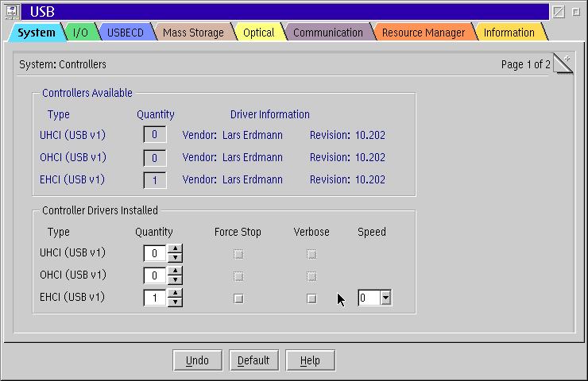Open the Optical tab

(x=259, y=33)
